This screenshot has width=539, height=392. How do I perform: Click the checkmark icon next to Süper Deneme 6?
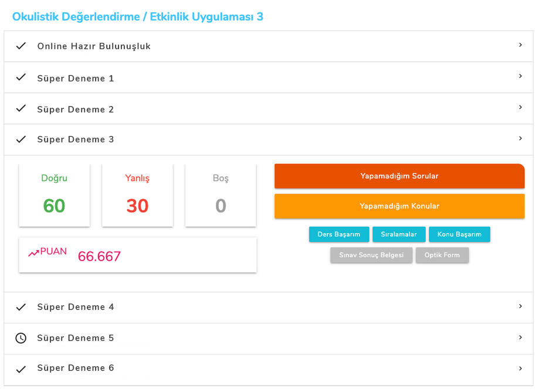pos(21,369)
